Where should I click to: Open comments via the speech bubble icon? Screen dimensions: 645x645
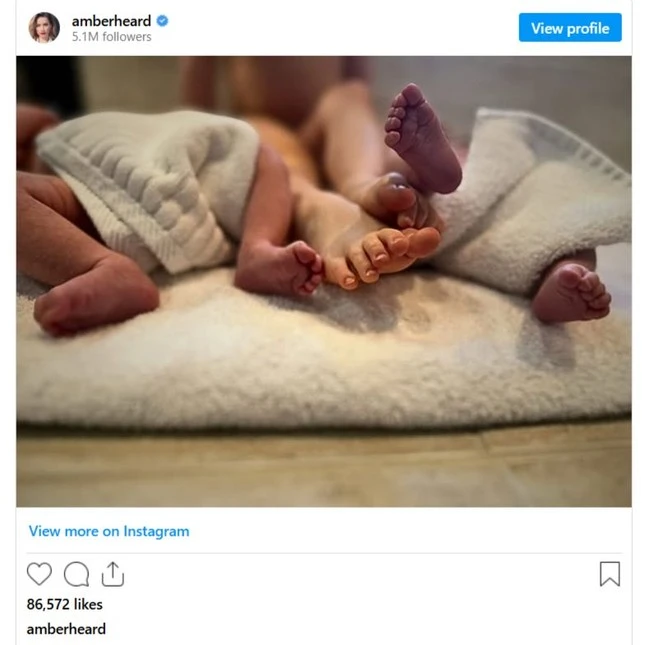[x=77, y=573]
